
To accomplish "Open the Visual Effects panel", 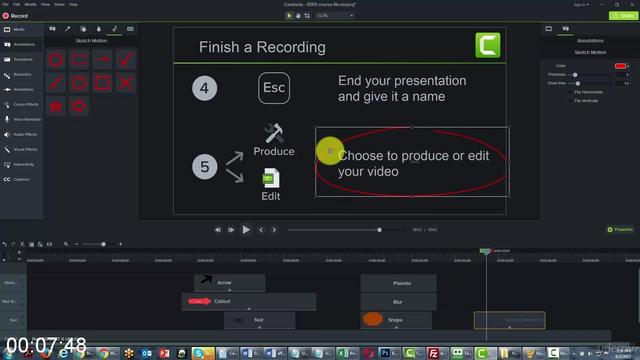I will pos(22,149).
